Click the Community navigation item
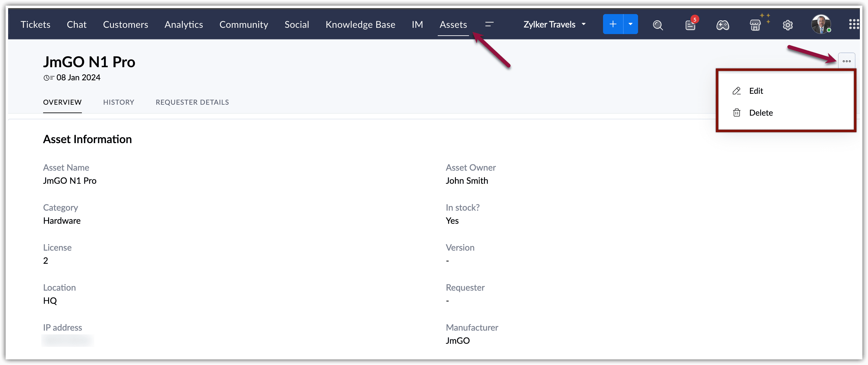Image resolution: width=868 pixels, height=365 pixels. pyautogui.click(x=244, y=25)
